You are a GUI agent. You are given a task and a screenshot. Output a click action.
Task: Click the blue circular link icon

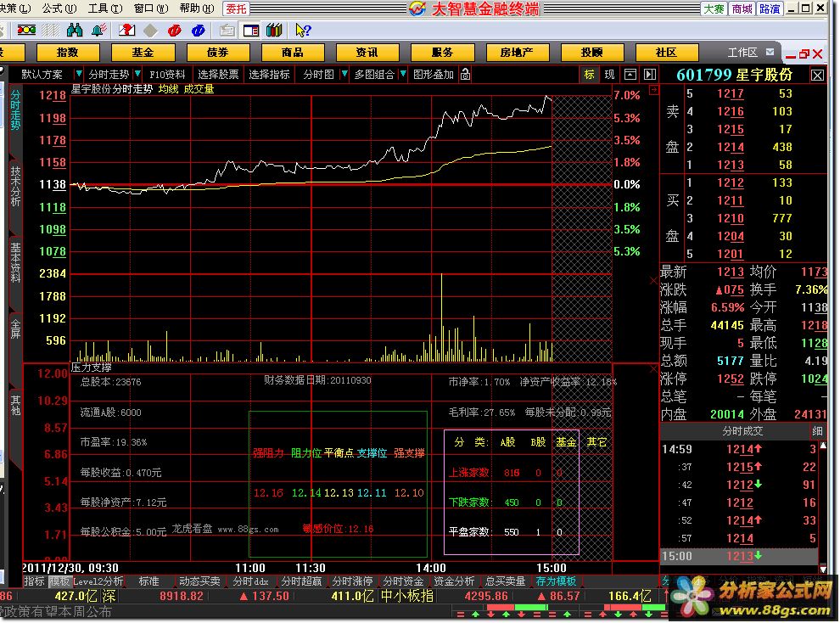tap(199, 31)
